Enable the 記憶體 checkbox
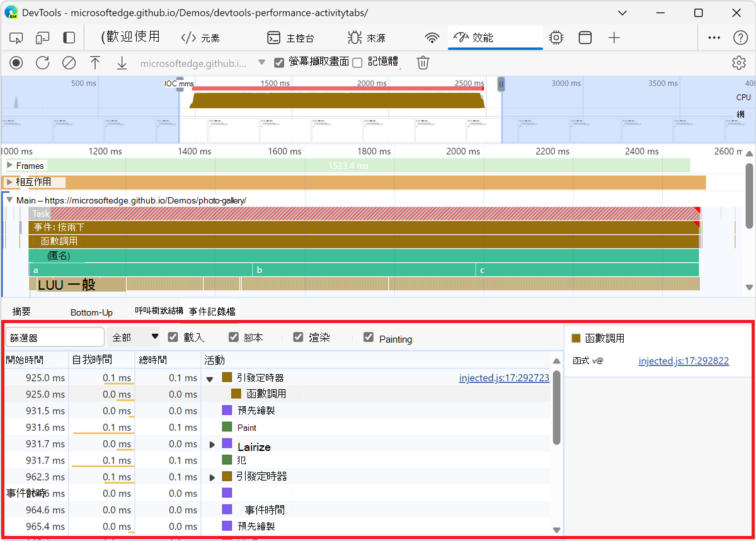Screen dimensions: 756x541 point(357,62)
